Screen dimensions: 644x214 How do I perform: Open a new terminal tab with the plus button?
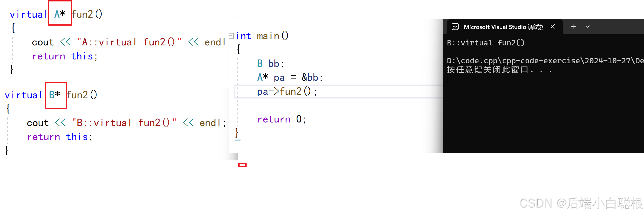tap(573, 27)
